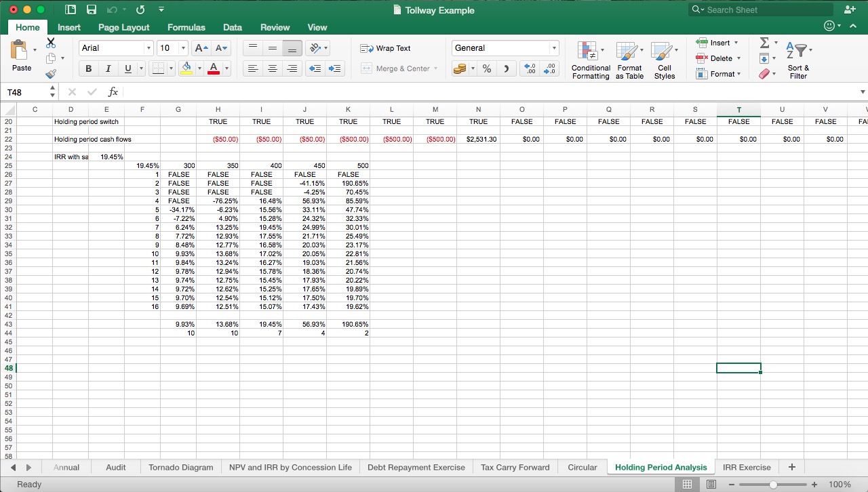This screenshot has width=868, height=492.
Task: Center text horizontally in the cell
Action: 272,68
